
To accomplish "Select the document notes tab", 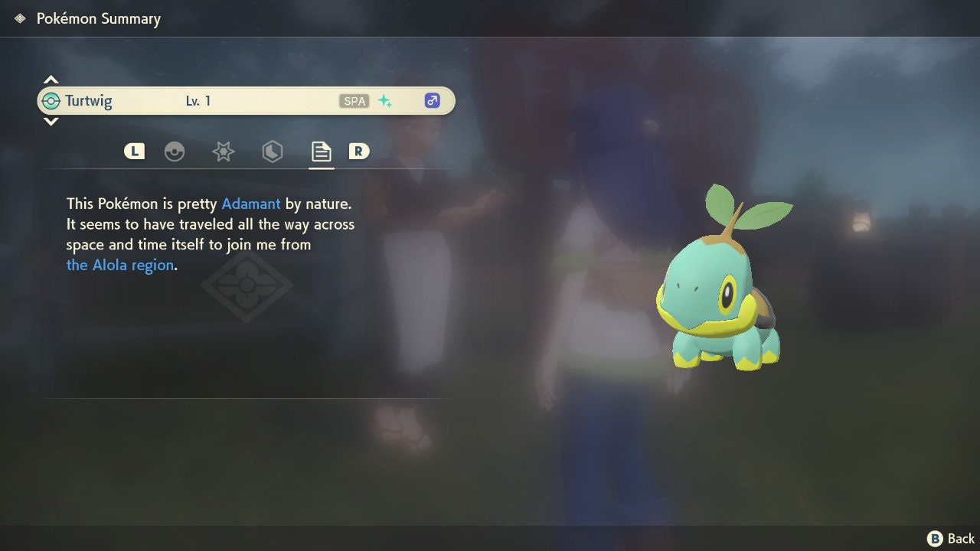I will (x=321, y=152).
